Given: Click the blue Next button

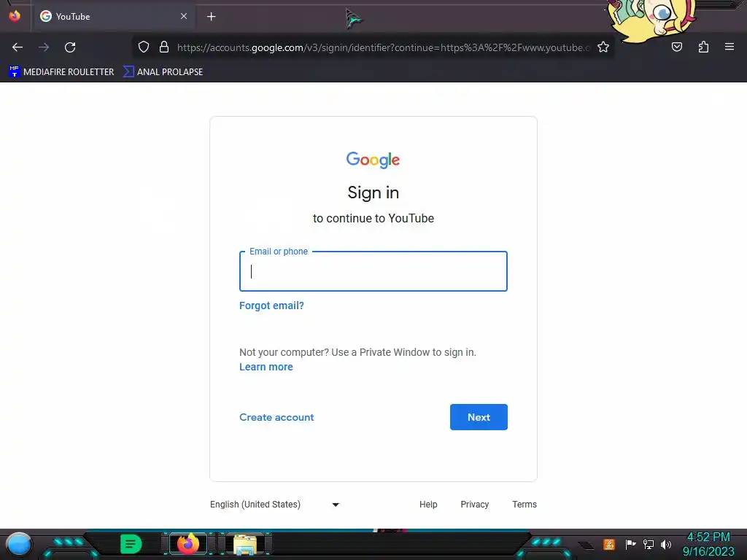Looking at the screenshot, I should pyautogui.click(x=479, y=417).
